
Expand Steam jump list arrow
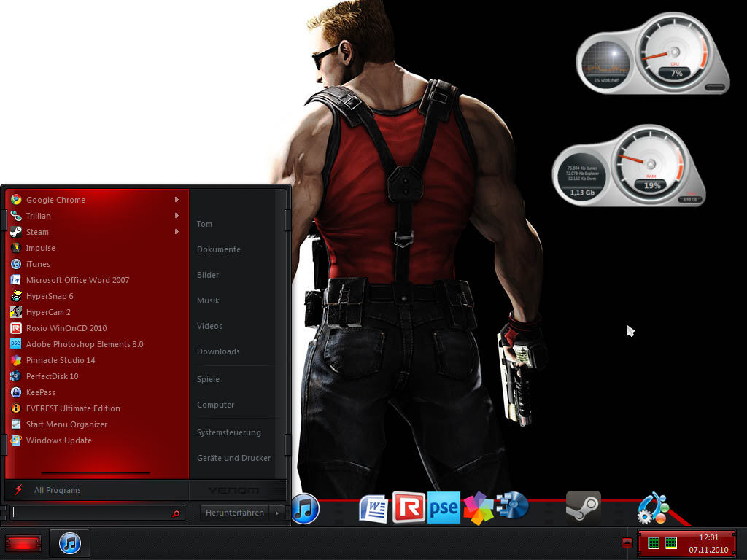click(177, 232)
